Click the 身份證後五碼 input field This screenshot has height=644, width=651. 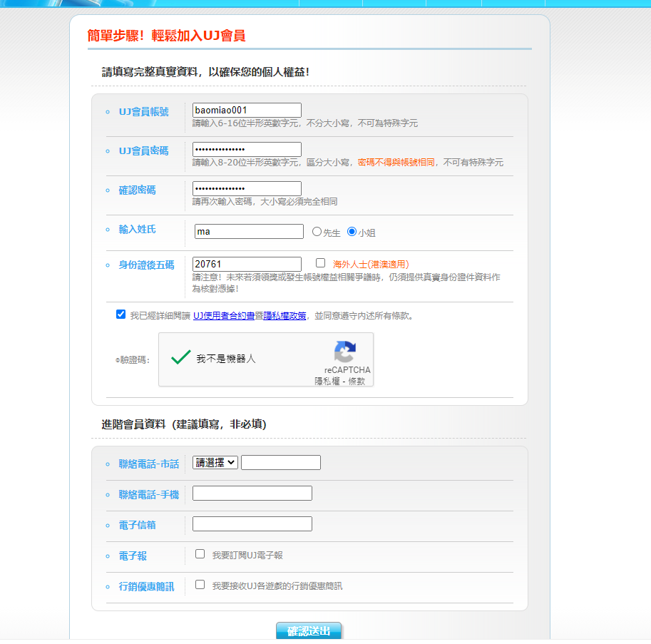(247, 264)
